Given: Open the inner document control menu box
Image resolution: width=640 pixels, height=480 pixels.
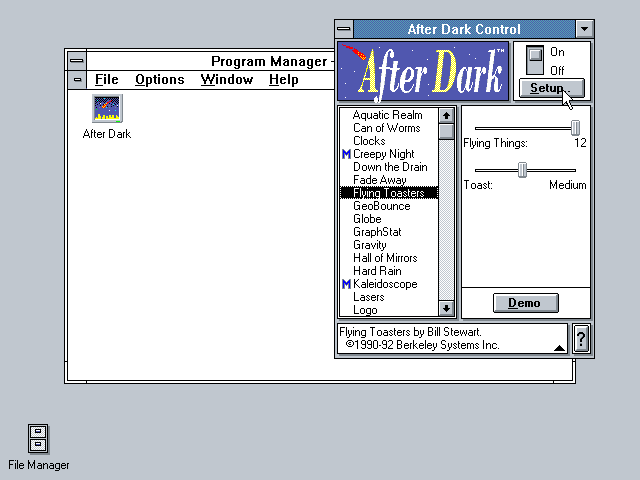Looking at the screenshot, I should (77, 80).
